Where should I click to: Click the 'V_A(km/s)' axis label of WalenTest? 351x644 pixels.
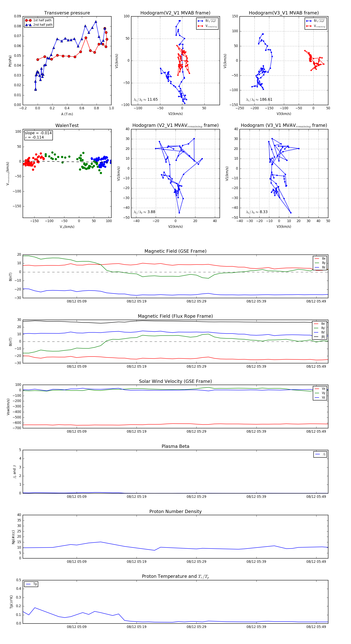click(67, 227)
